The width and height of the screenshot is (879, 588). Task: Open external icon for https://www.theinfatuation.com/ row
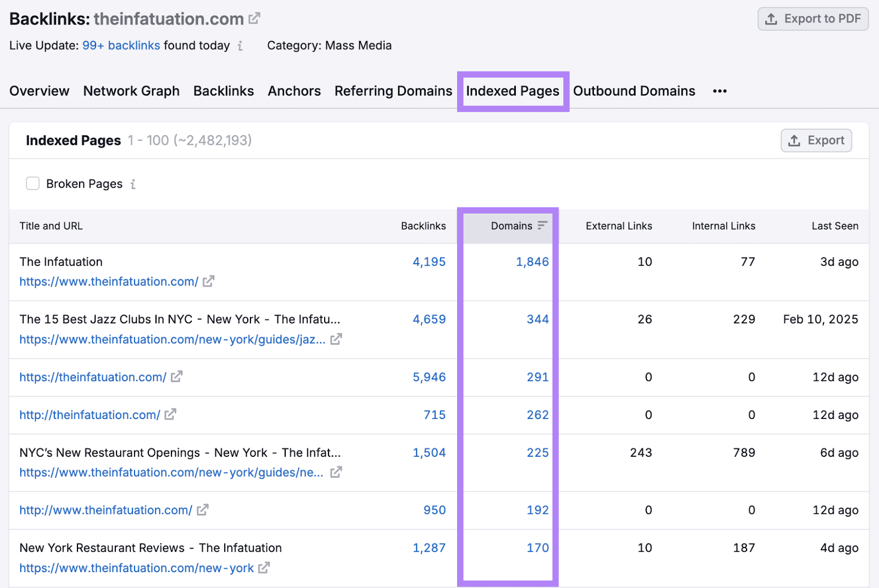pos(208,282)
